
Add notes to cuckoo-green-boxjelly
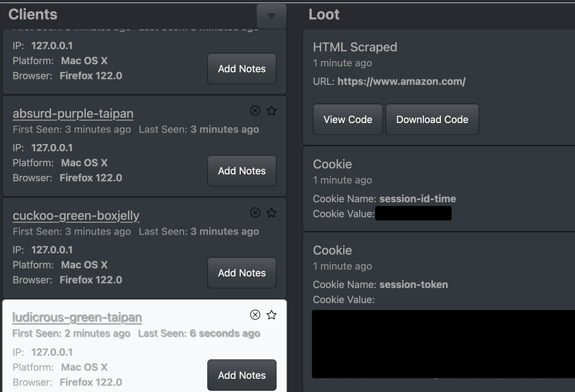242,273
